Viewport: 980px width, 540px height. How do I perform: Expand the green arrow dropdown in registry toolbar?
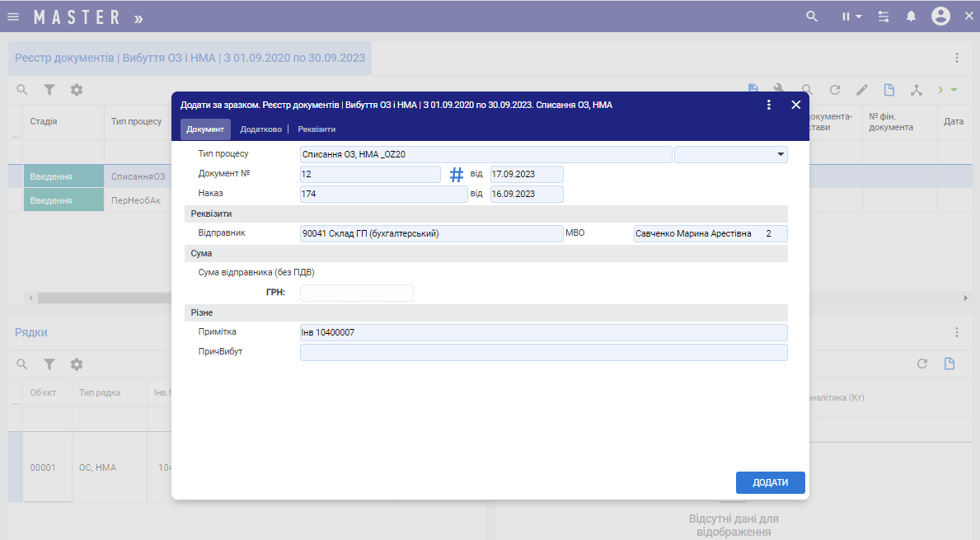coord(954,90)
